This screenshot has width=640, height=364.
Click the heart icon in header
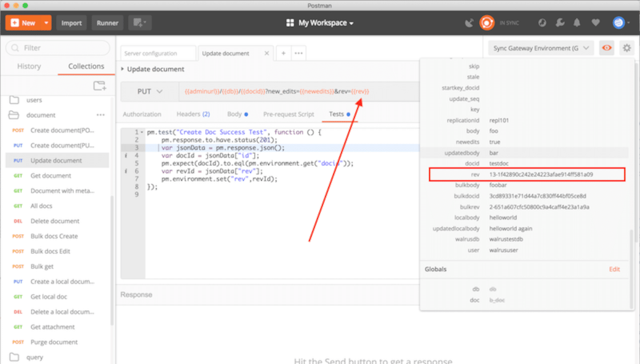point(595,23)
